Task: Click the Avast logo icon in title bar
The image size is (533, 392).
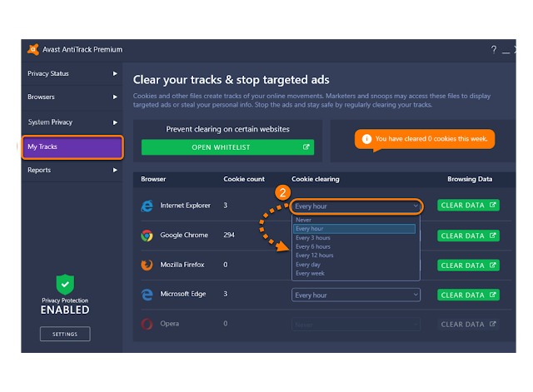Action: click(33, 50)
